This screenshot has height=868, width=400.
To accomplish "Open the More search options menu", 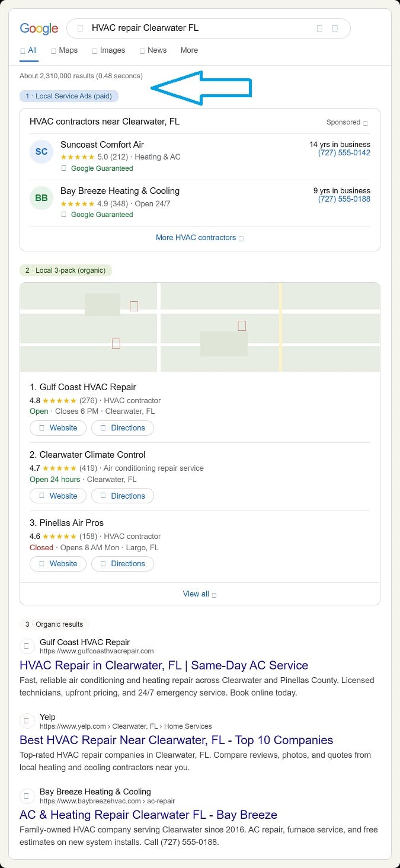I will pos(189,50).
